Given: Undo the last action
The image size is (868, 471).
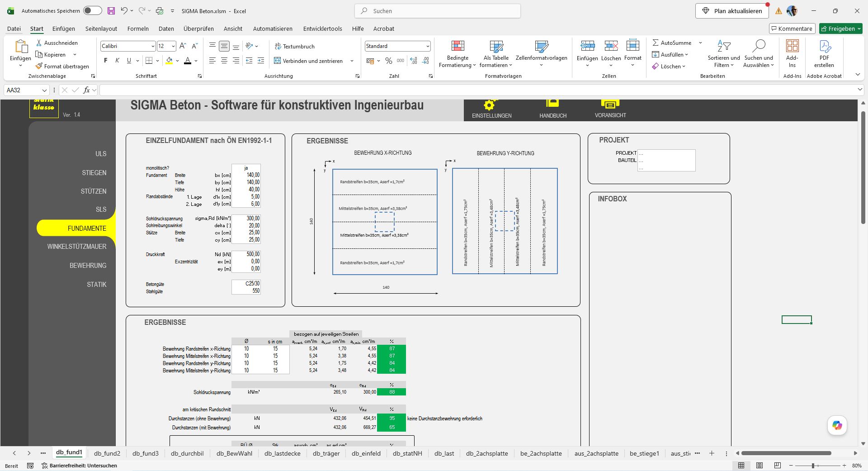Looking at the screenshot, I should [x=124, y=11].
